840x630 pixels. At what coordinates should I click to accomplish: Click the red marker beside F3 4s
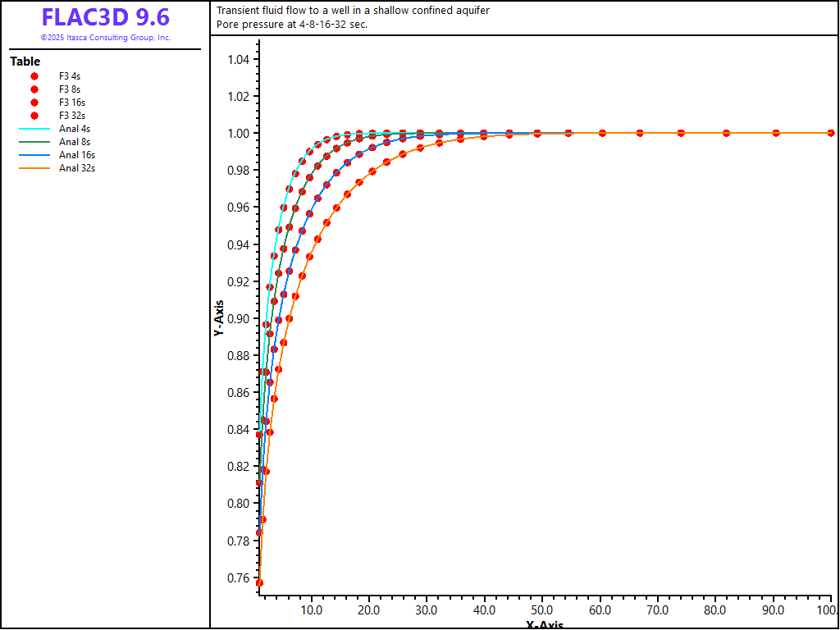pos(34,76)
